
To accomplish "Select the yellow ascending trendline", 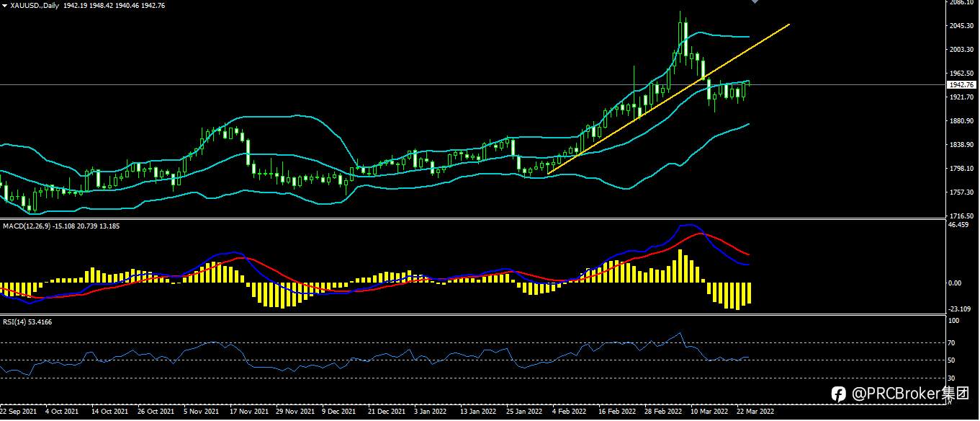I will 668,99.
